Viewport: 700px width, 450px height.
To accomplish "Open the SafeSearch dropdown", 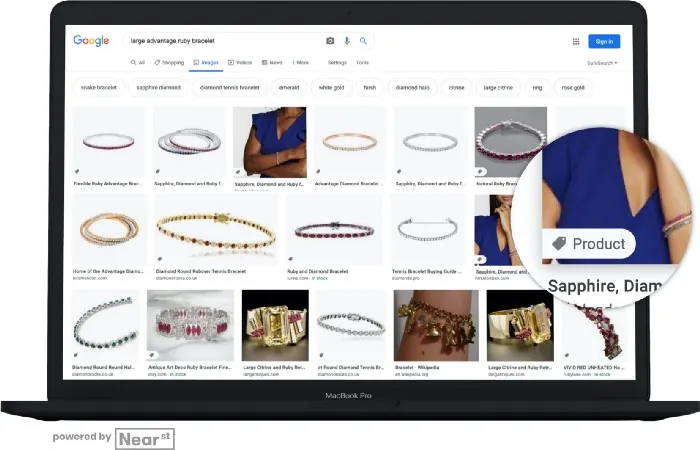I will [x=602, y=63].
